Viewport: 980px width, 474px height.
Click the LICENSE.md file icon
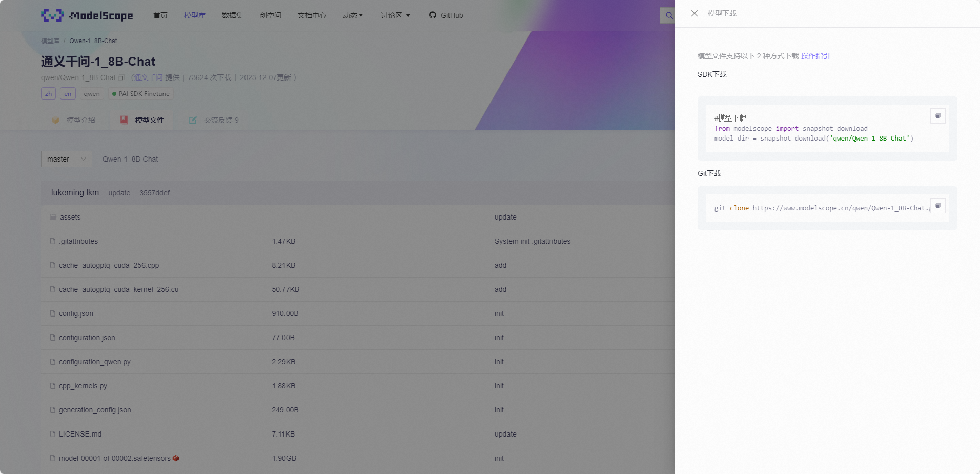click(x=53, y=434)
